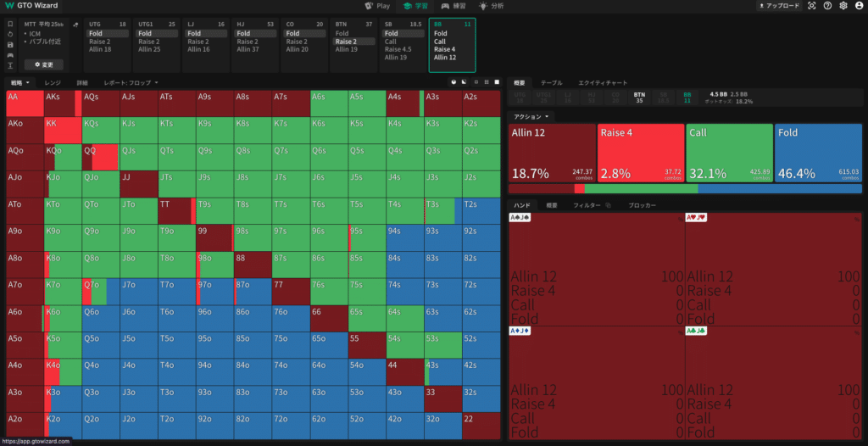Click the copy icon next to フィルター
Viewport: 868px width, 446px height.
[x=608, y=205]
